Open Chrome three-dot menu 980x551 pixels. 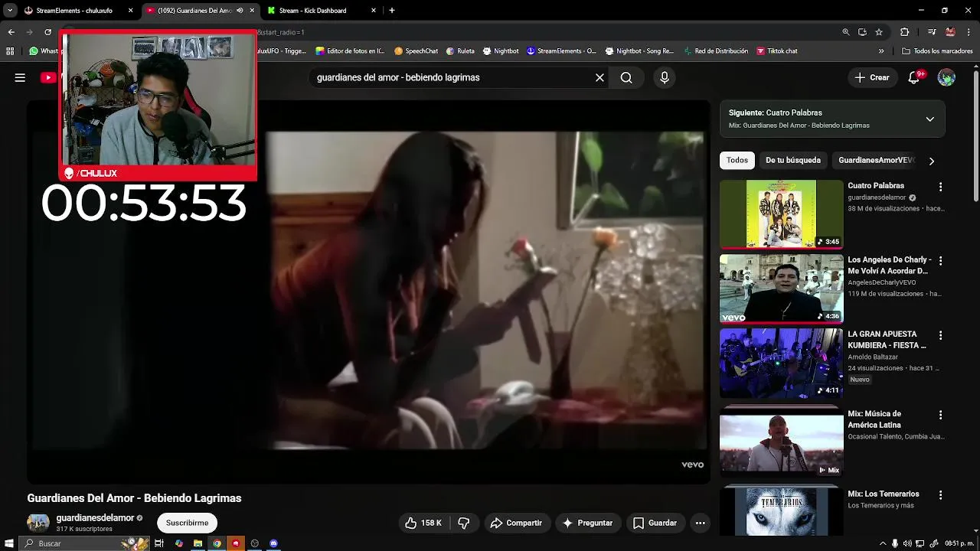[x=968, y=32]
